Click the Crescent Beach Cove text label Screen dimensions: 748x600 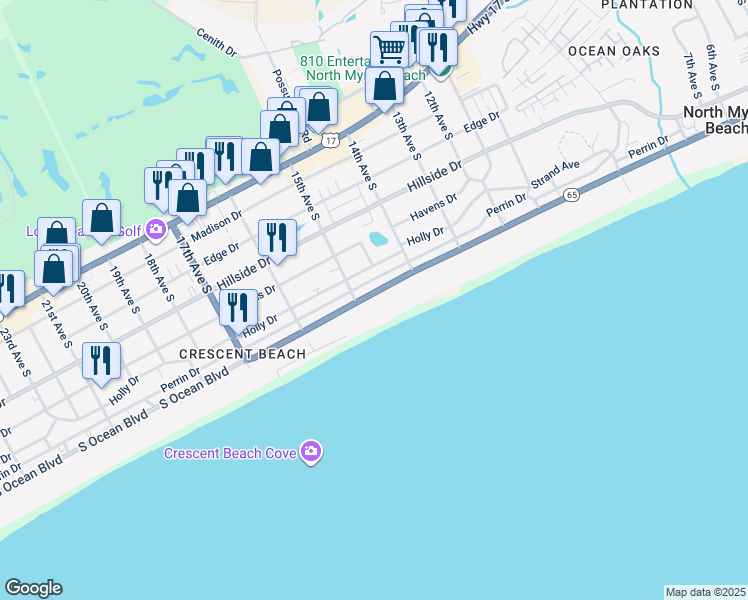230,453
